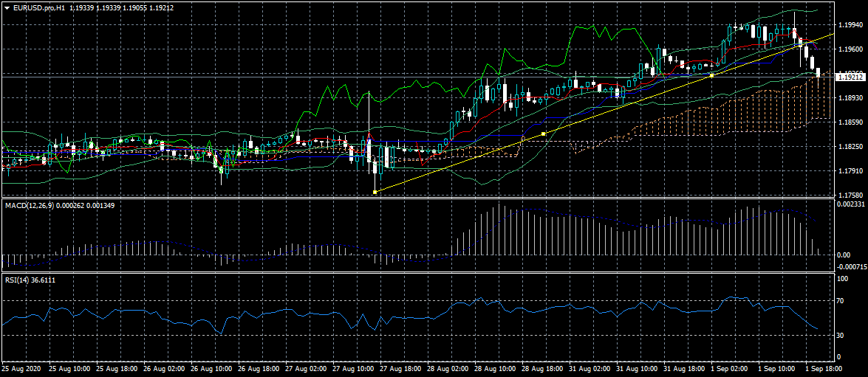The image size is (868, 377).
Task: Click the 25 Aug 10:00 time label
Action: (69, 368)
